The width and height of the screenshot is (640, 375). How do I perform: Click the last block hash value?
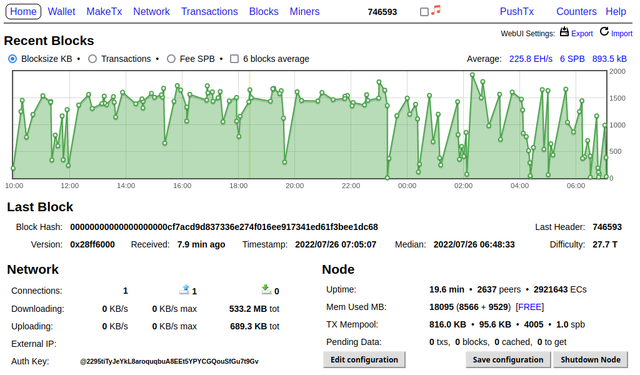click(224, 227)
